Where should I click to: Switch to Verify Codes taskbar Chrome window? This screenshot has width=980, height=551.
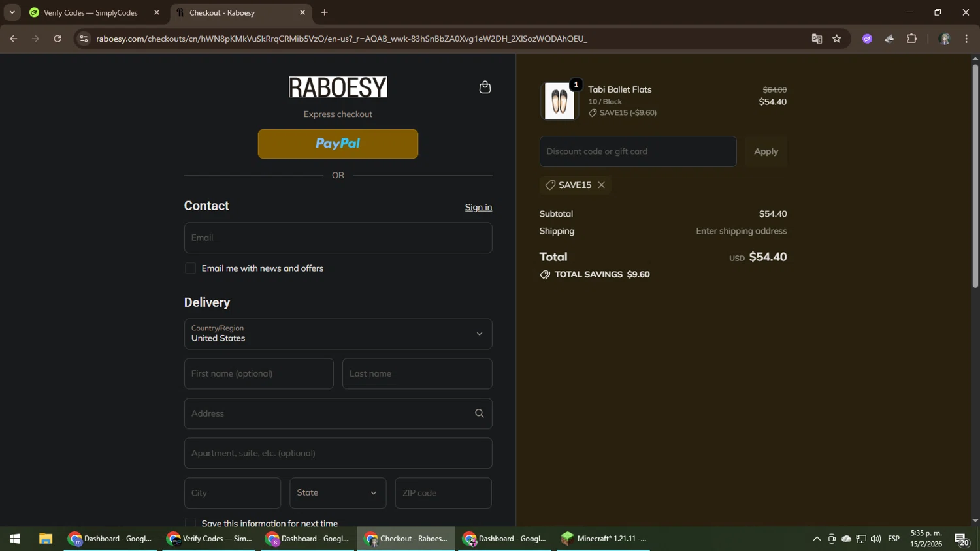point(209,539)
